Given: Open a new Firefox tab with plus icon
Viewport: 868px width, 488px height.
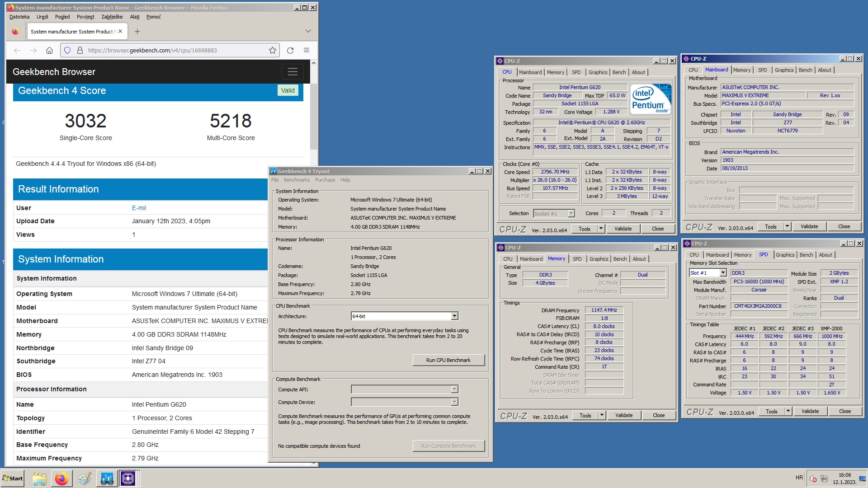Looking at the screenshot, I should 137,31.
